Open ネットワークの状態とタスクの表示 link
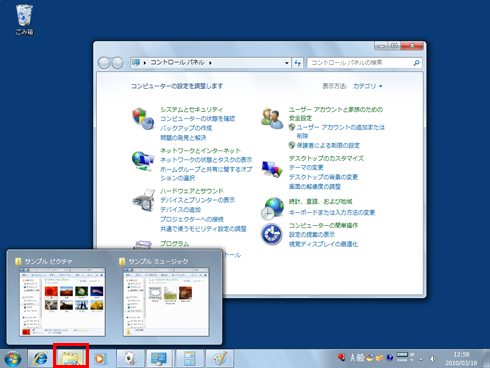 tap(206, 160)
